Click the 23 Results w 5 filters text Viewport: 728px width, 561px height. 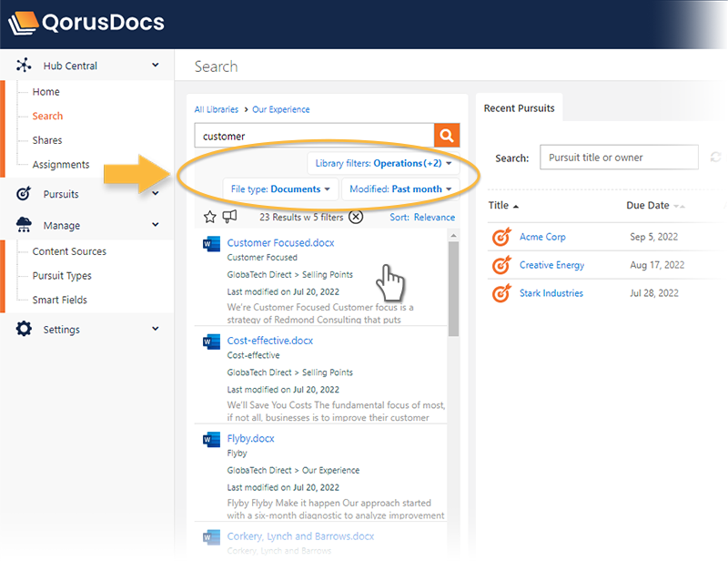(301, 217)
